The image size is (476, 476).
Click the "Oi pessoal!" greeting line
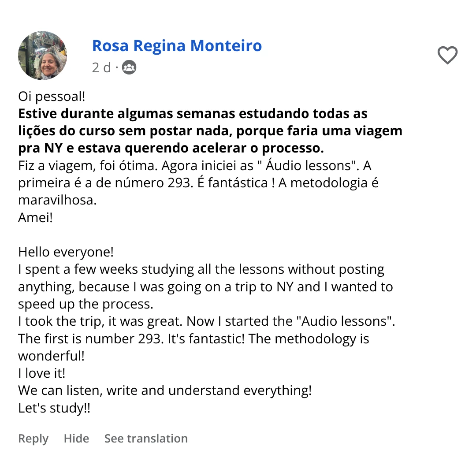[x=52, y=96]
